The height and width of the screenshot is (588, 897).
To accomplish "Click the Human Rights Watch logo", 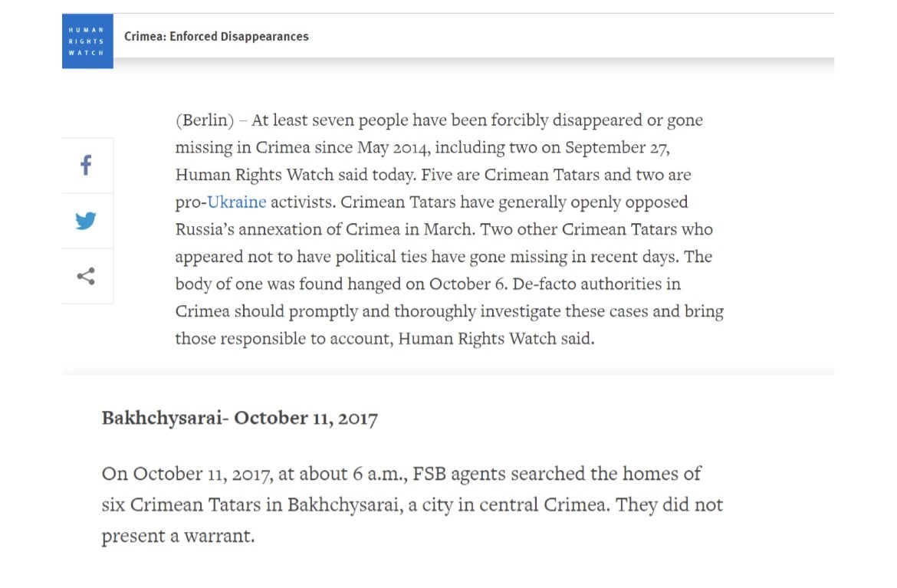I will click(x=87, y=41).
